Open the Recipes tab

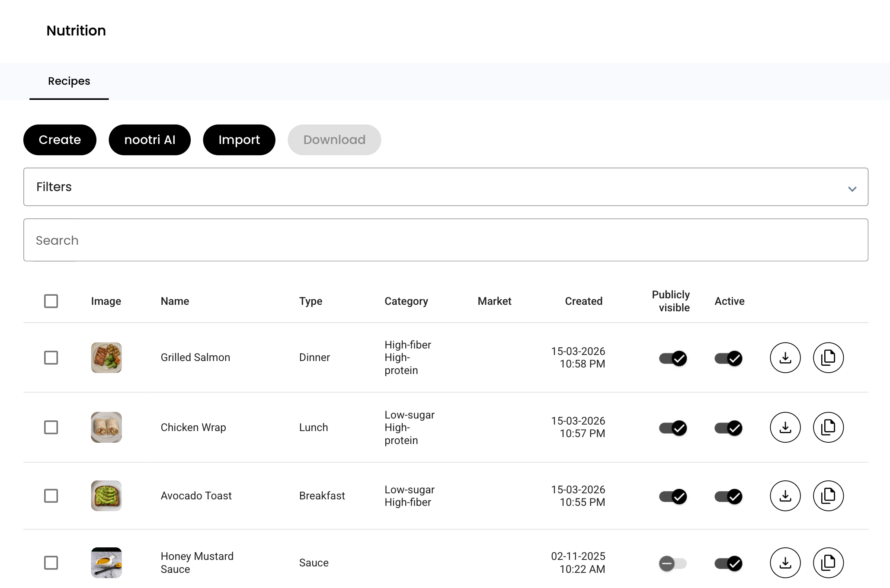coord(69,81)
